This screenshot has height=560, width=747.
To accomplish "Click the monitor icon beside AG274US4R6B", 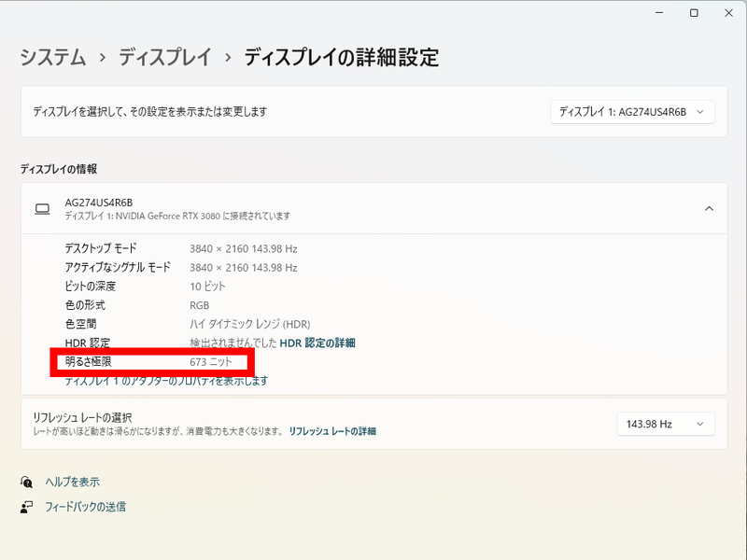I will tap(41, 208).
